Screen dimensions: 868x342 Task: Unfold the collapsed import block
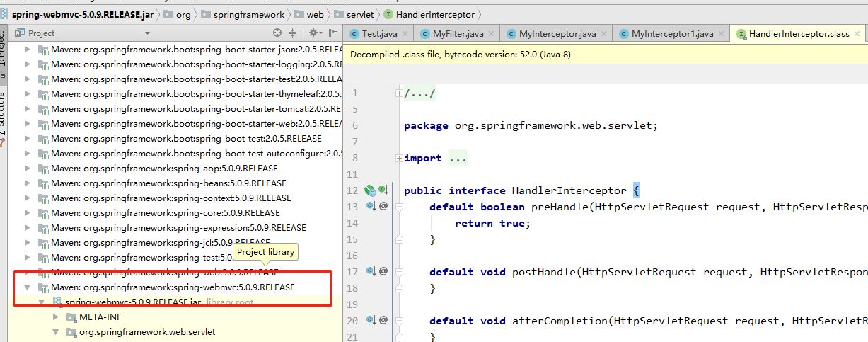pos(399,158)
